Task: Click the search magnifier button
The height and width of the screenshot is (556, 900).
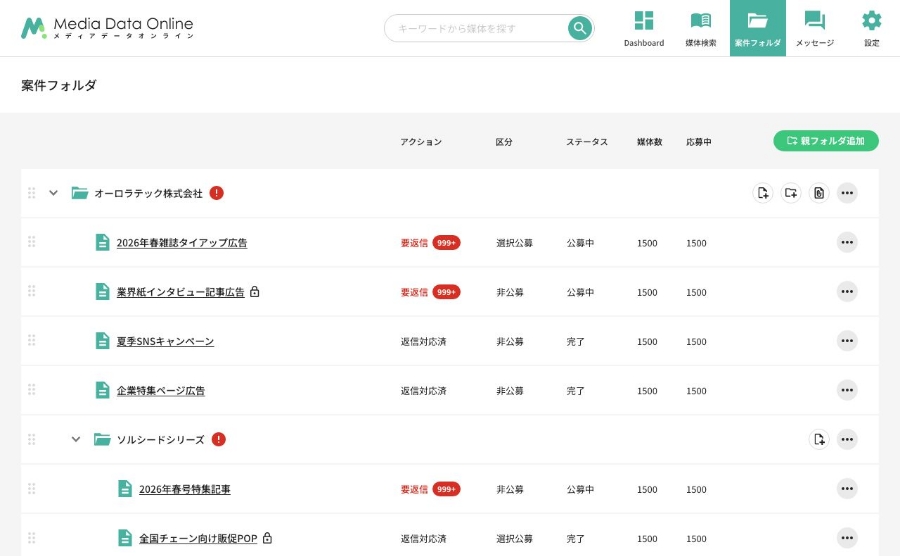Action: point(579,28)
